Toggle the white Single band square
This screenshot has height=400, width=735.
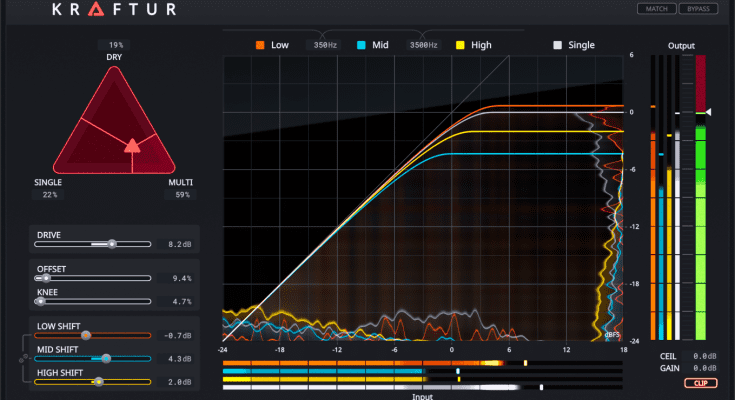coord(558,45)
